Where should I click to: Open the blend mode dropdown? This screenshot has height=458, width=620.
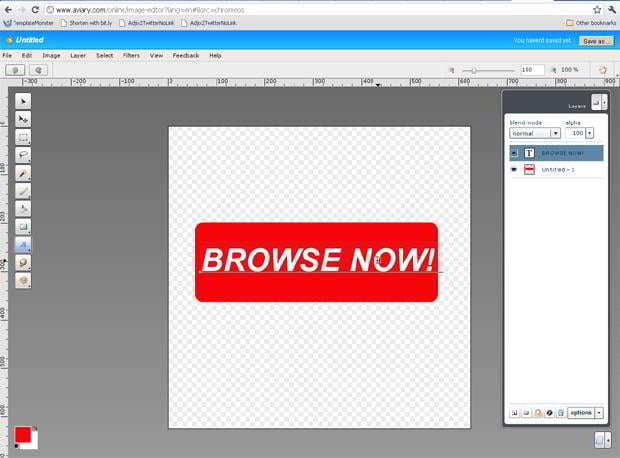pos(535,133)
